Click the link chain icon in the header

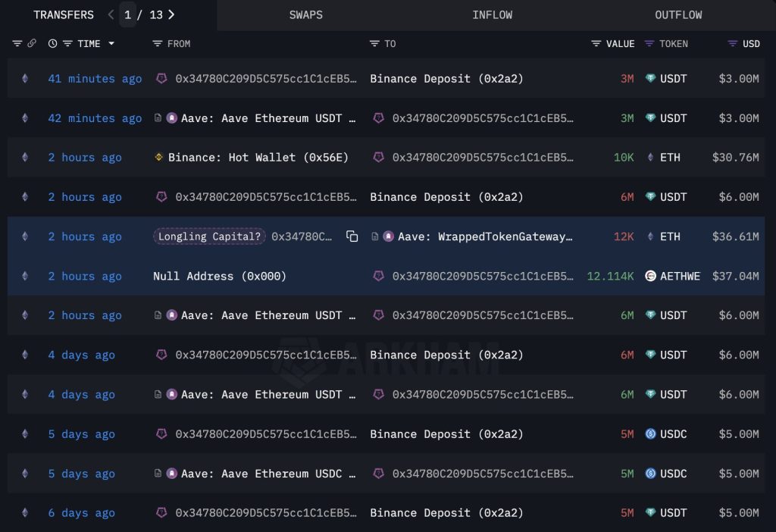[x=32, y=44]
